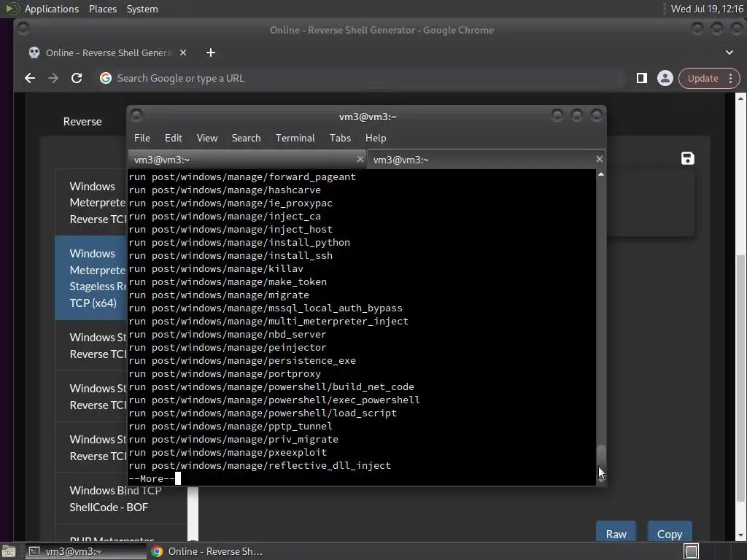This screenshot has width=747, height=560.
Task: Go back in Chrome with the back arrow
Action: (29, 78)
